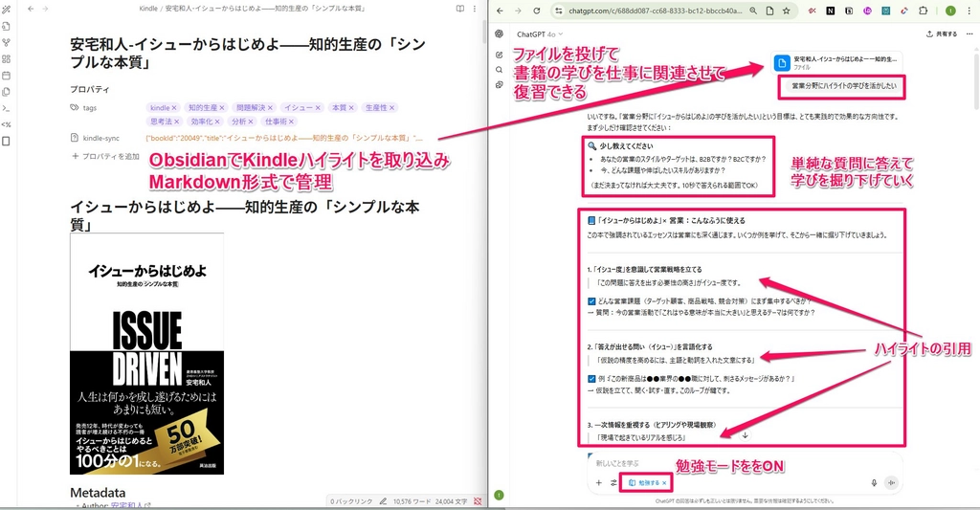Click the microphone dictation icon
Viewport: 980px width, 510px height.
(x=874, y=482)
